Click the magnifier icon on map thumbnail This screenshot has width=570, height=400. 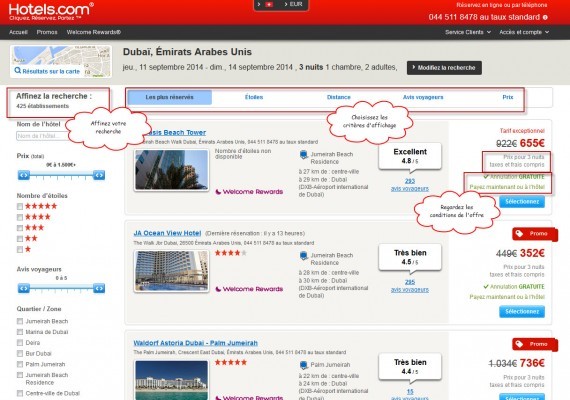click(17, 71)
